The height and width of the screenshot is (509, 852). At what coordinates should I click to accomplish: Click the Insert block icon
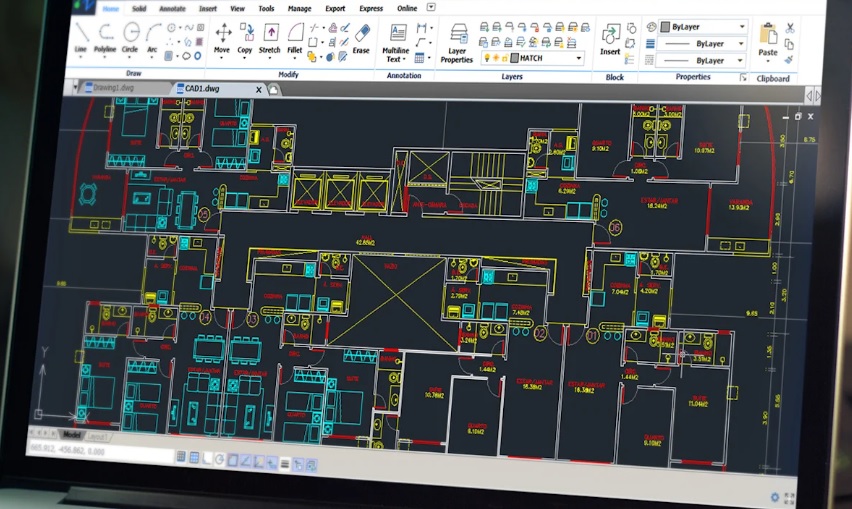pyautogui.click(x=610, y=38)
